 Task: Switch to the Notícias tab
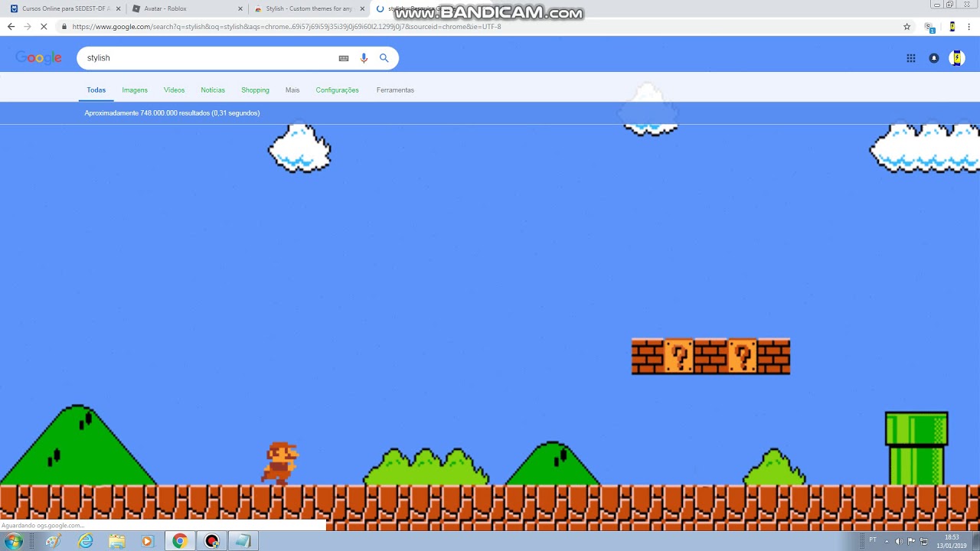click(x=213, y=90)
